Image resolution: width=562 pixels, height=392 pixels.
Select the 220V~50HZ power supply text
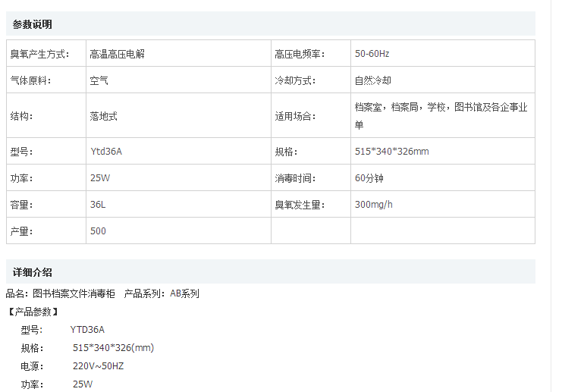point(98,366)
